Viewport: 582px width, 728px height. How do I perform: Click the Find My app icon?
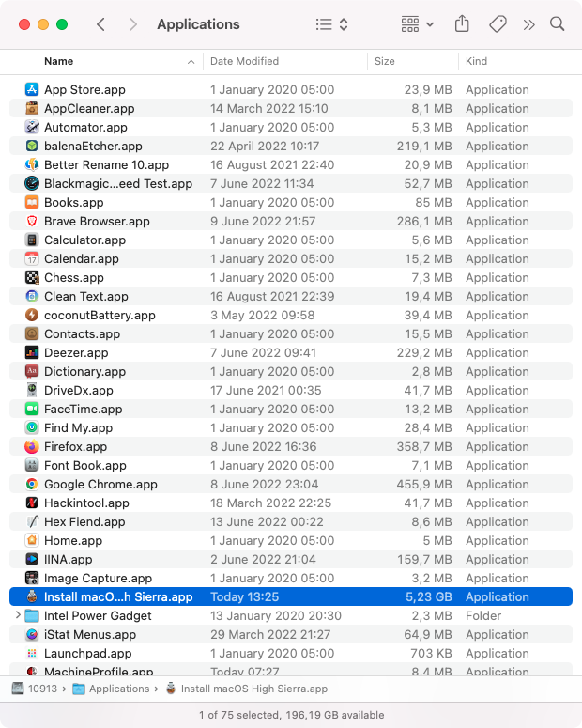[x=32, y=427]
